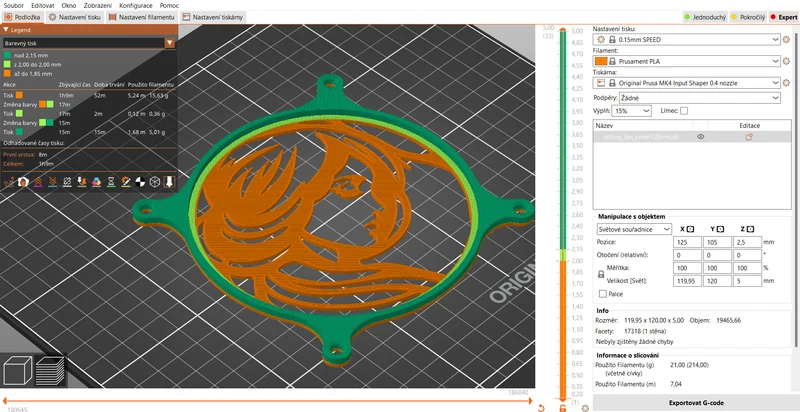Switch to Nastavení filamentu tab
This screenshot has height=412, width=800.
[142, 17]
